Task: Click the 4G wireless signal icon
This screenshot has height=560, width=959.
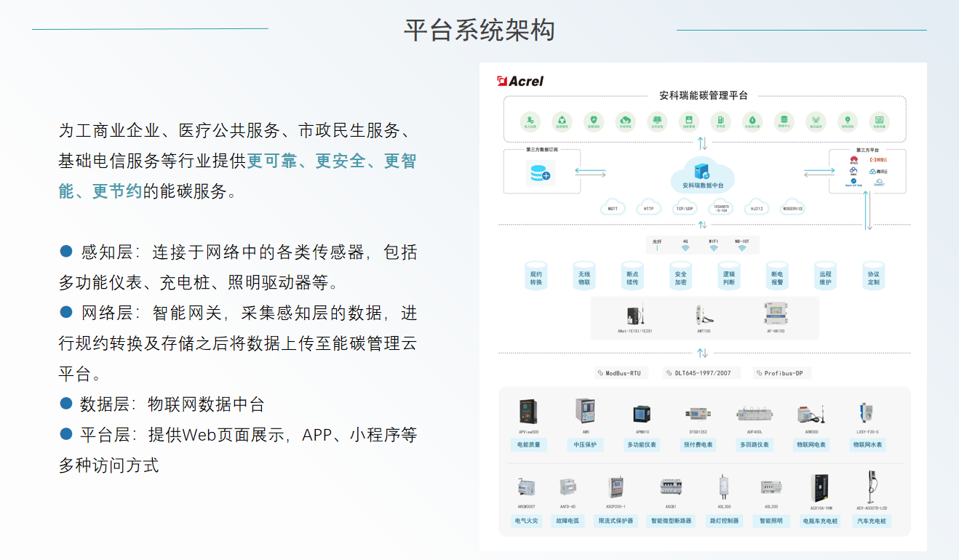Action: (x=685, y=247)
